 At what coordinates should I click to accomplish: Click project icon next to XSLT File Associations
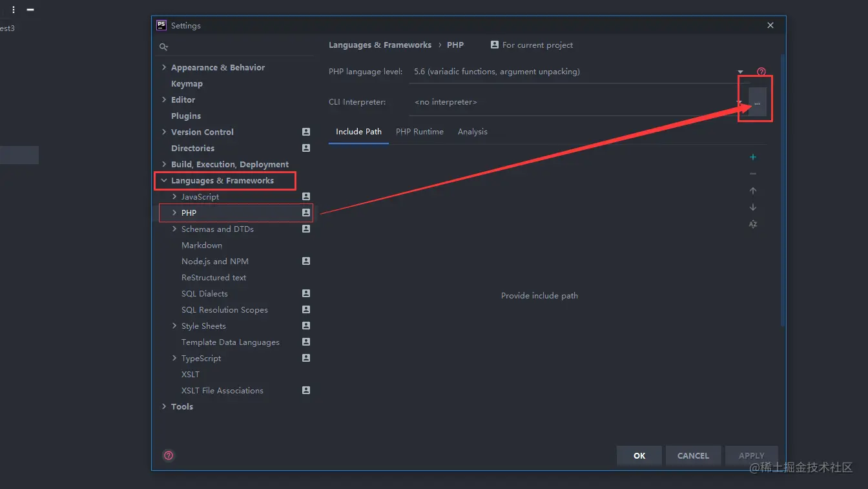click(306, 390)
